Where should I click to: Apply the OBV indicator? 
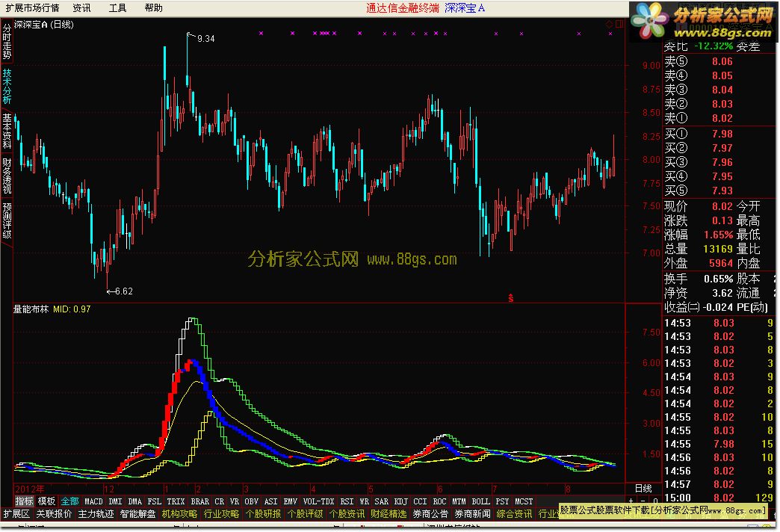click(x=252, y=501)
